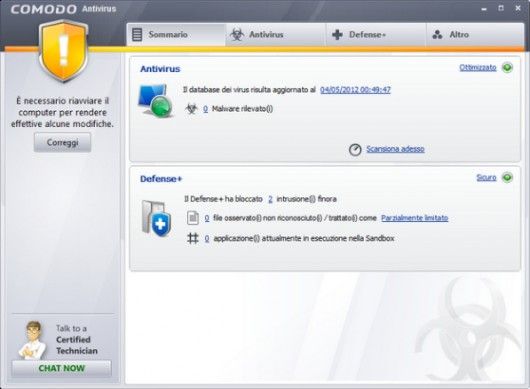Open the 0 Malware rilevato count link

coord(205,109)
